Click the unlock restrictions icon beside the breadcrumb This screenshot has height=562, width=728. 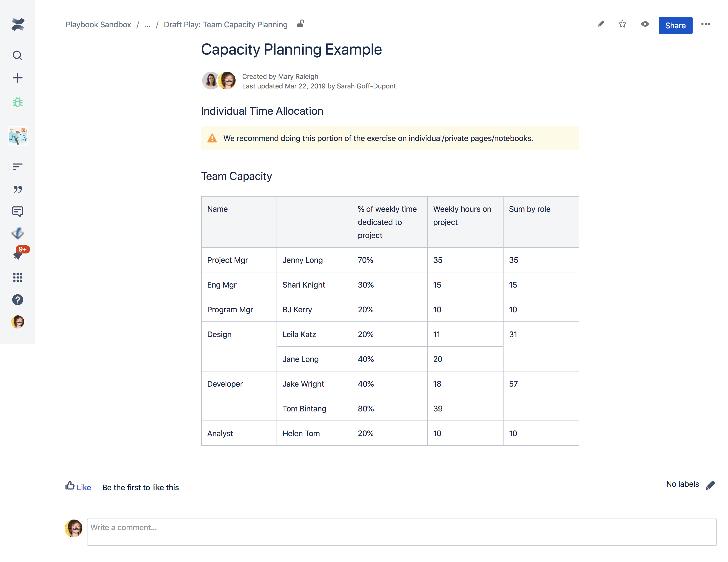click(x=300, y=24)
